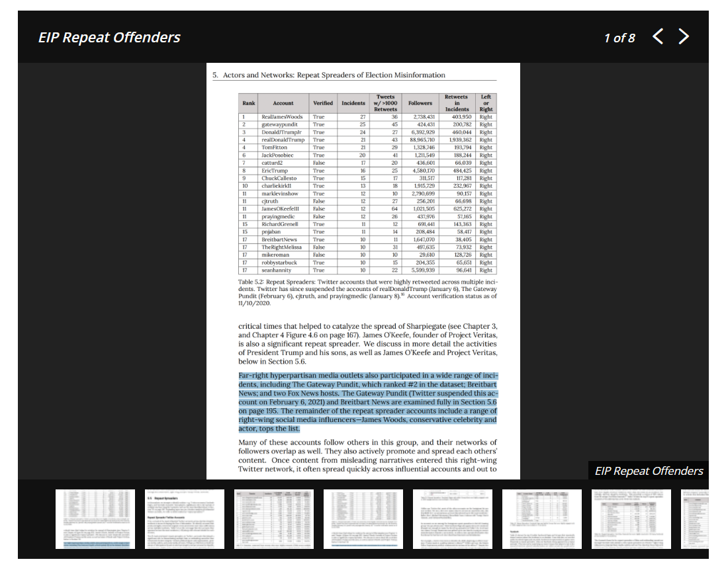Click the 'robbystarbuck' account cell
Image resolution: width=728 pixels, height=582 pixels.
pyautogui.click(x=283, y=263)
